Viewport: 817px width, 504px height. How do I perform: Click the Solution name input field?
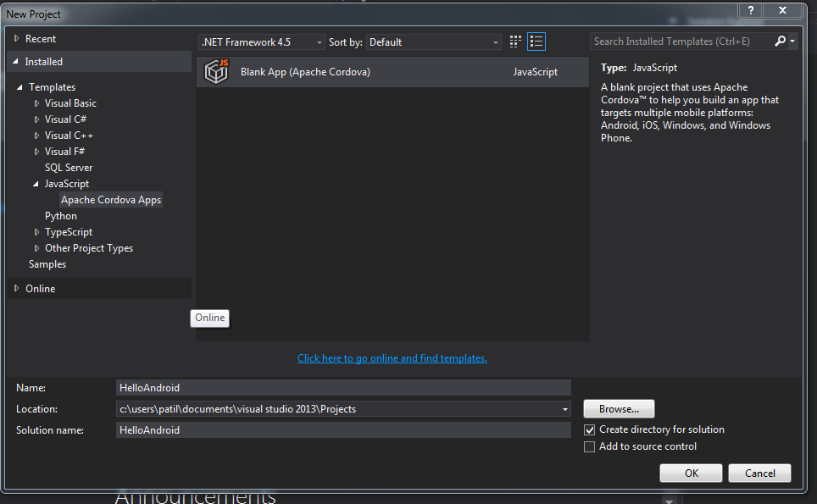(x=343, y=430)
